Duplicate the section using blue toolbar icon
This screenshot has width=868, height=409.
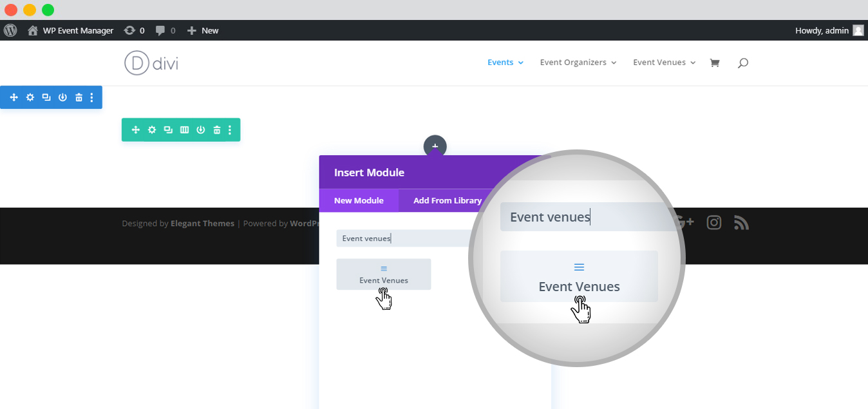point(46,97)
